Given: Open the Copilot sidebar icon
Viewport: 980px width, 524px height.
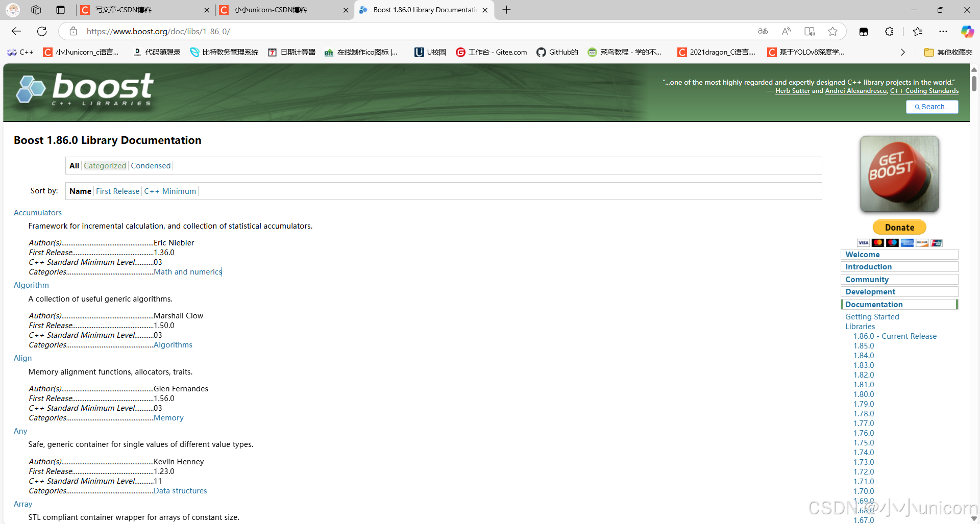Looking at the screenshot, I should pos(967,31).
